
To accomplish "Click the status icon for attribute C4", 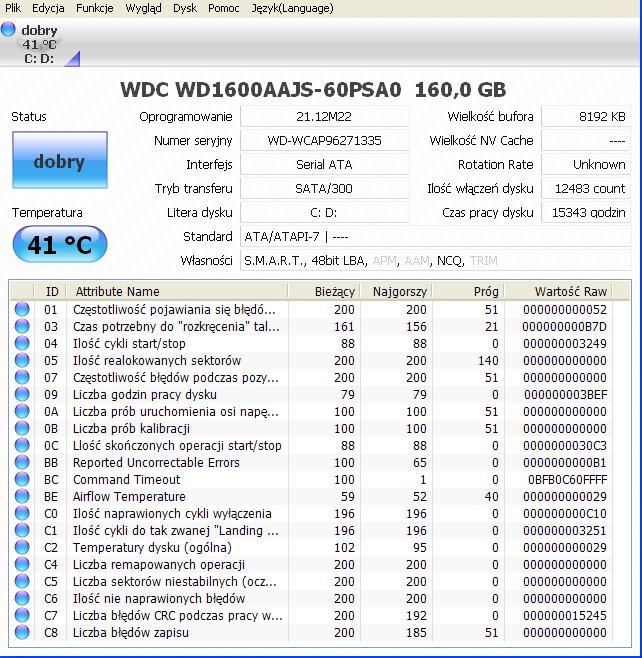I will click(x=22, y=564).
